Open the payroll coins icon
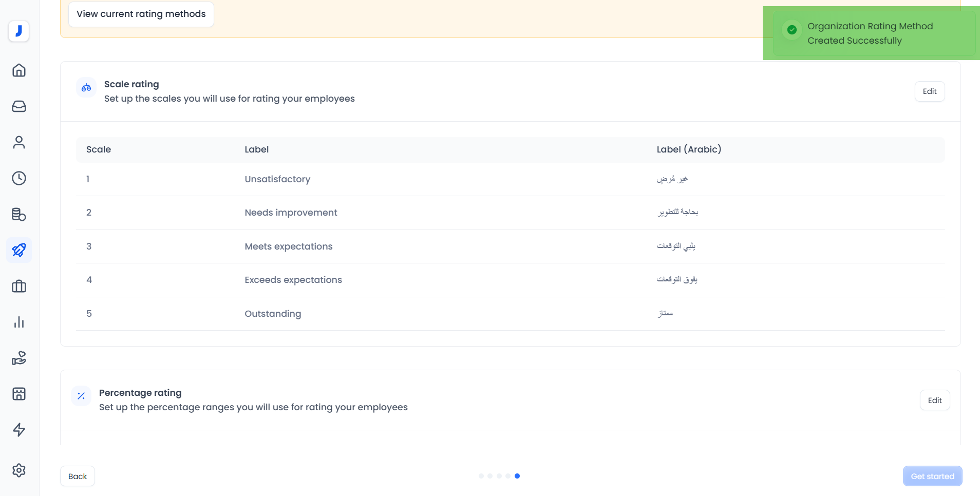The width and height of the screenshot is (980, 496). tap(19, 214)
